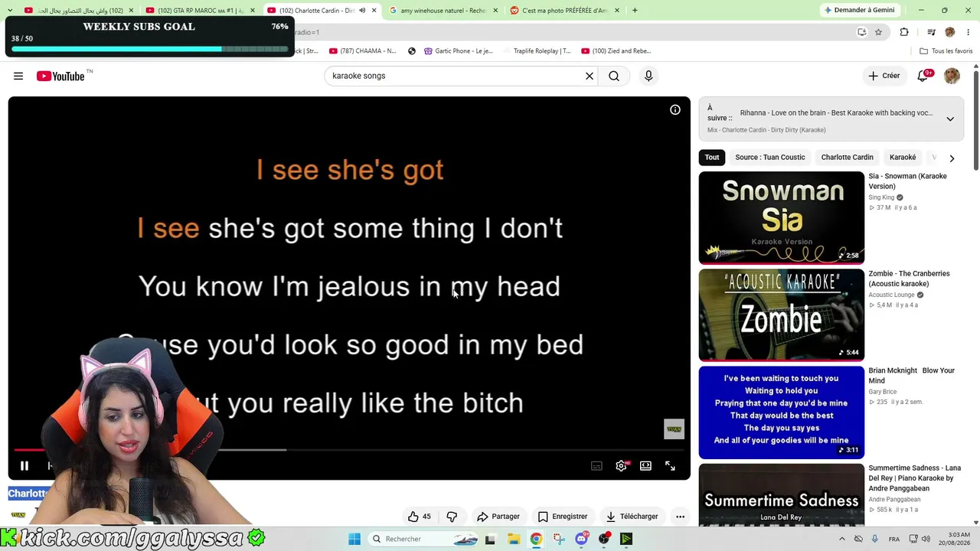Open Zombie - The Cranberries title link
The image size is (980, 551).
(x=909, y=279)
